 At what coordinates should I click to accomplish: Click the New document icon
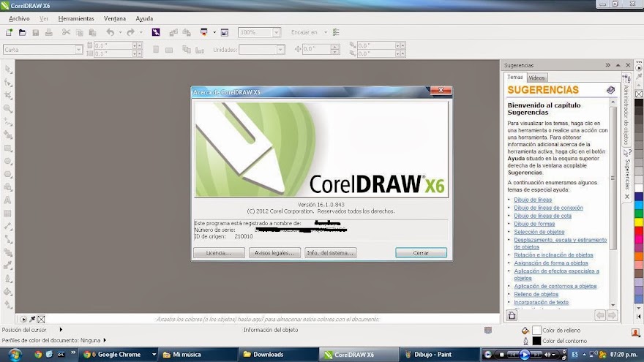(9, 32)
